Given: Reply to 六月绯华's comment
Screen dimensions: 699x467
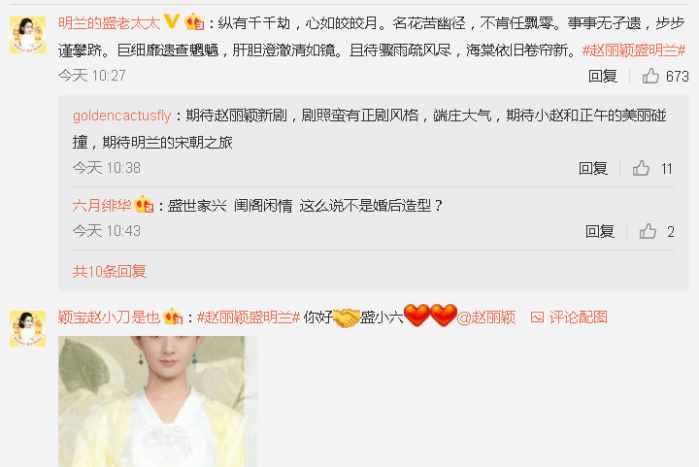Looking at the screenshot, I should click(600, 231).
